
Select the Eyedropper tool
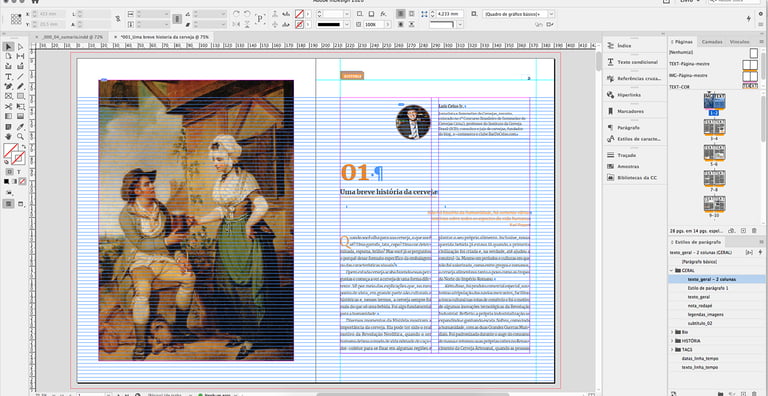21,126
